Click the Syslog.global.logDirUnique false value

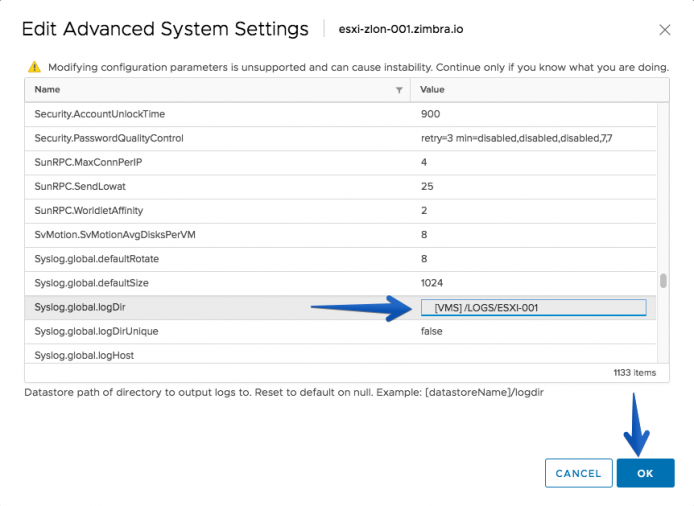[432, 331]
